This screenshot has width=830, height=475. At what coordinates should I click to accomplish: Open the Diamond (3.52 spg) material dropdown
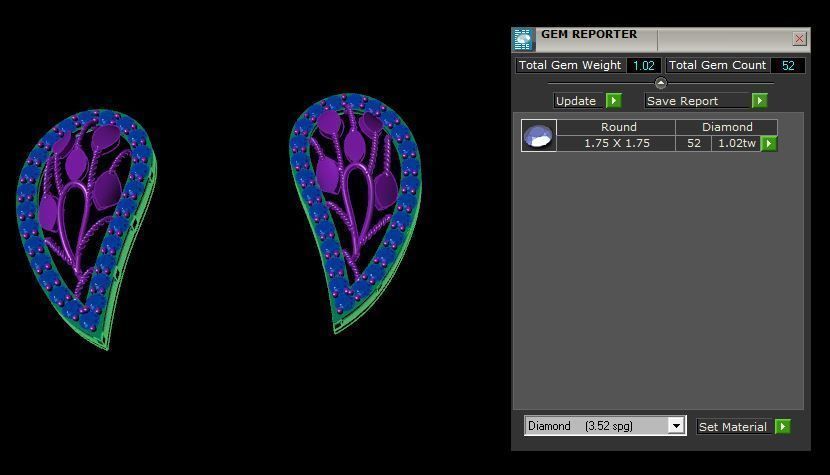pos(675,426)
